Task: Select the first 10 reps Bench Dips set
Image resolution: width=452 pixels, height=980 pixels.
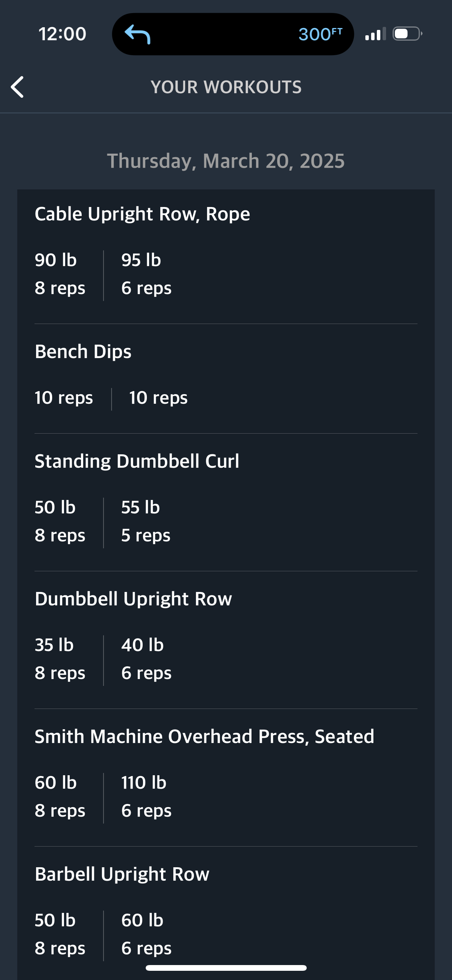Action: coord(64,398)
